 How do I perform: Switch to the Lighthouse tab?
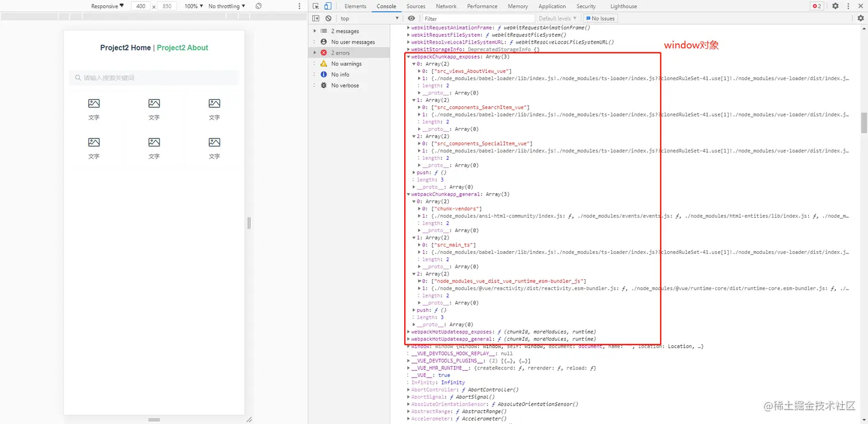click(x=623, y=6)
